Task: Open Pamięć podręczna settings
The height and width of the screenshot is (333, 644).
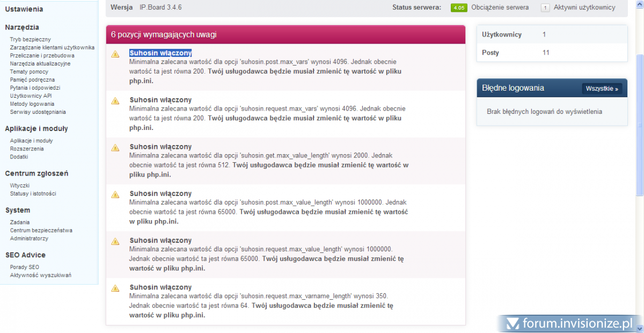Action: 32,79
